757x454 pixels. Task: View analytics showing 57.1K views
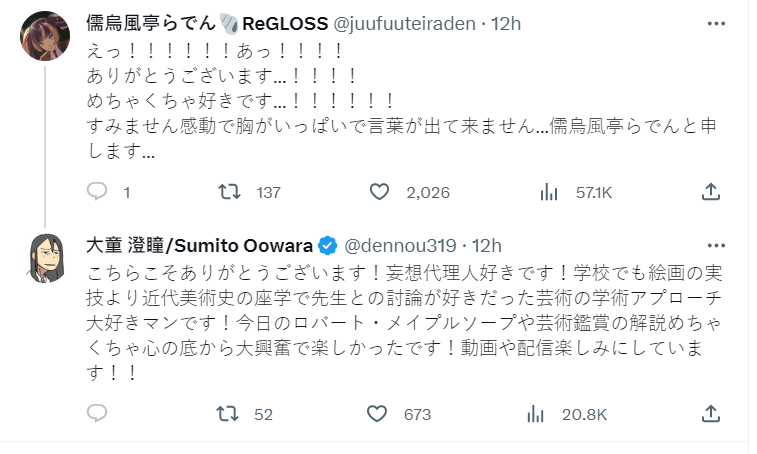(548, 192)
